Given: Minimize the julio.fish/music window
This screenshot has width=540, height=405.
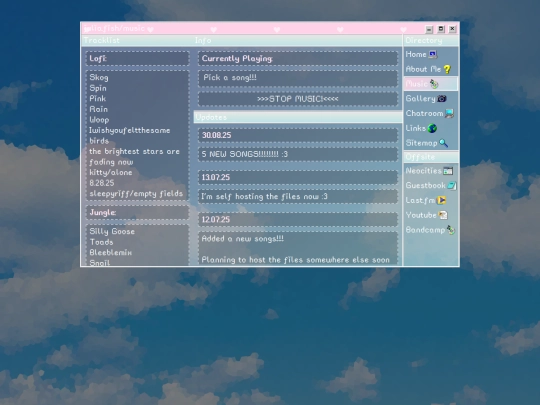Looking at the screenshot, I should tap(429, 29).
